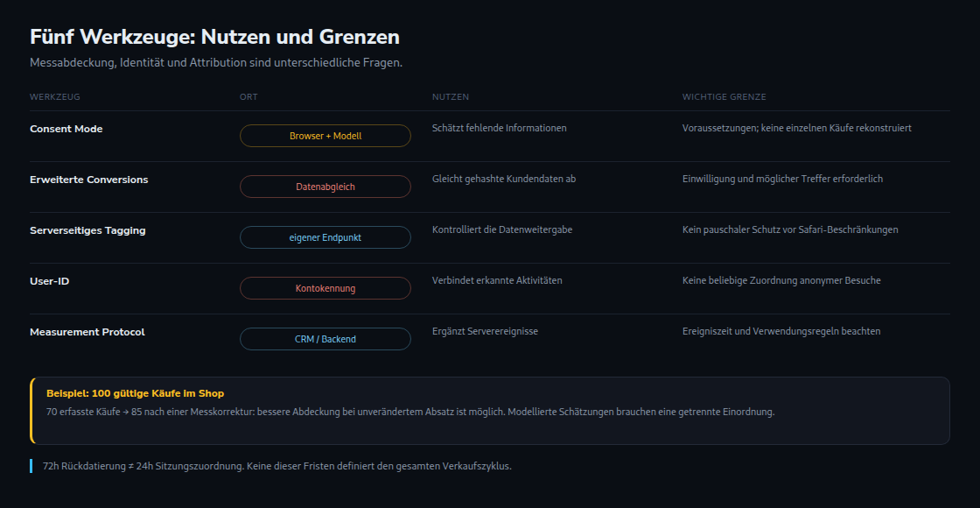Click 'Ereigniszeit und Verwendungsregeln beachten' cell
The image size is (980, 508).
click(x=781, y=332)
